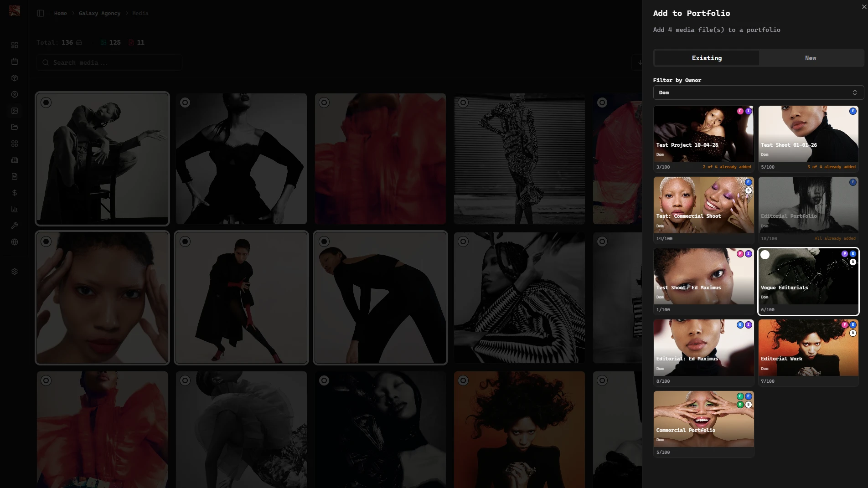Click the four-squares grid sidebar icon
Screen dimensions: 868x488
point(15,144)
